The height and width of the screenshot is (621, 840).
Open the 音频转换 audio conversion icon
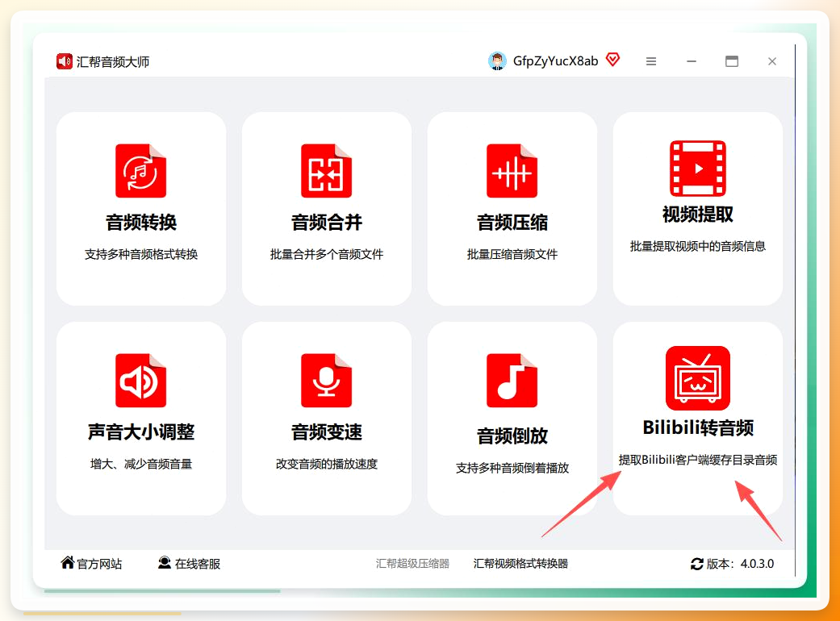click(x=141, y=171)
